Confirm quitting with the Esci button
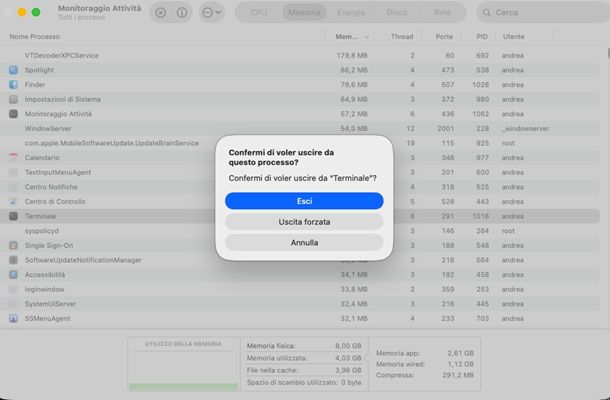The image size is (610, 400). coord(304,201)
